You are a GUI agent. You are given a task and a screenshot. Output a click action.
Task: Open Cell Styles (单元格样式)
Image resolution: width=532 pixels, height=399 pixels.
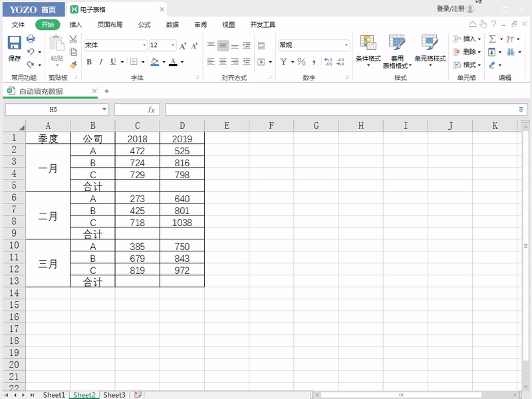click(430, 51)
